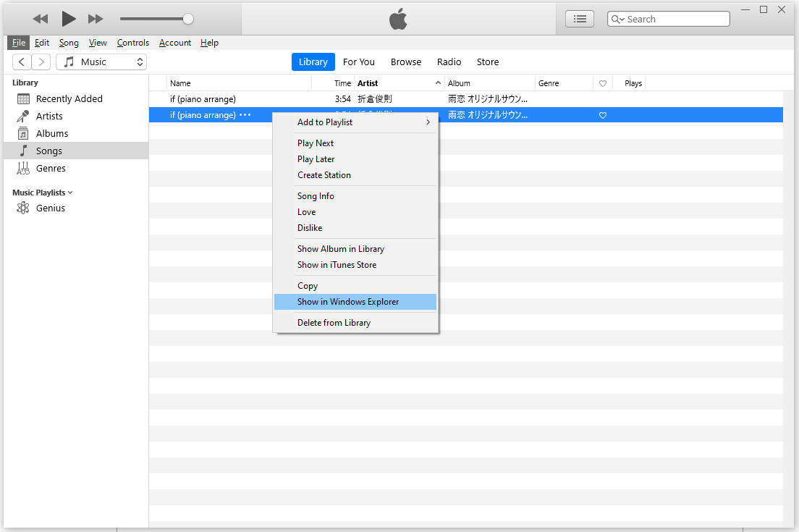
Task: Open Genius in the sidebar
Action: click(x=76, y=208)
